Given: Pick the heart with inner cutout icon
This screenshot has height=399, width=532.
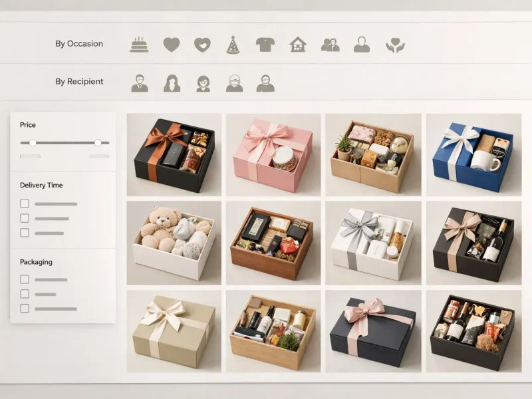Looking at the screenshot, I should pos(202,45).
